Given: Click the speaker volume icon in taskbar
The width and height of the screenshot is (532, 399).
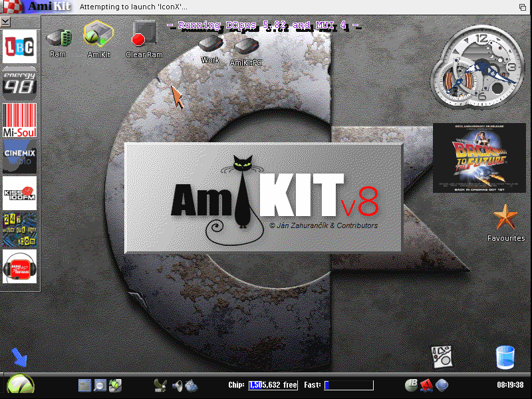Looking at the screenshot, I should pyautogui.click(x=177, y=385).
